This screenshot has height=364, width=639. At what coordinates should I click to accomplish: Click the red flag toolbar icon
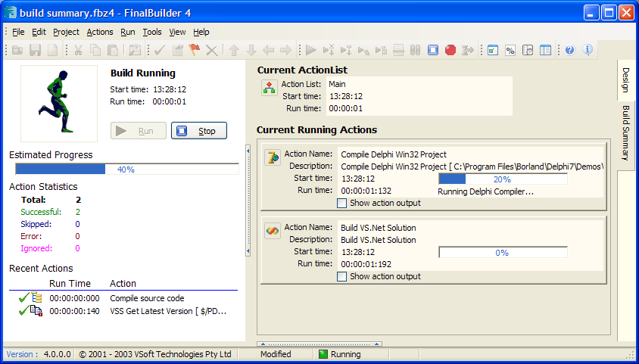pos(195,50)
